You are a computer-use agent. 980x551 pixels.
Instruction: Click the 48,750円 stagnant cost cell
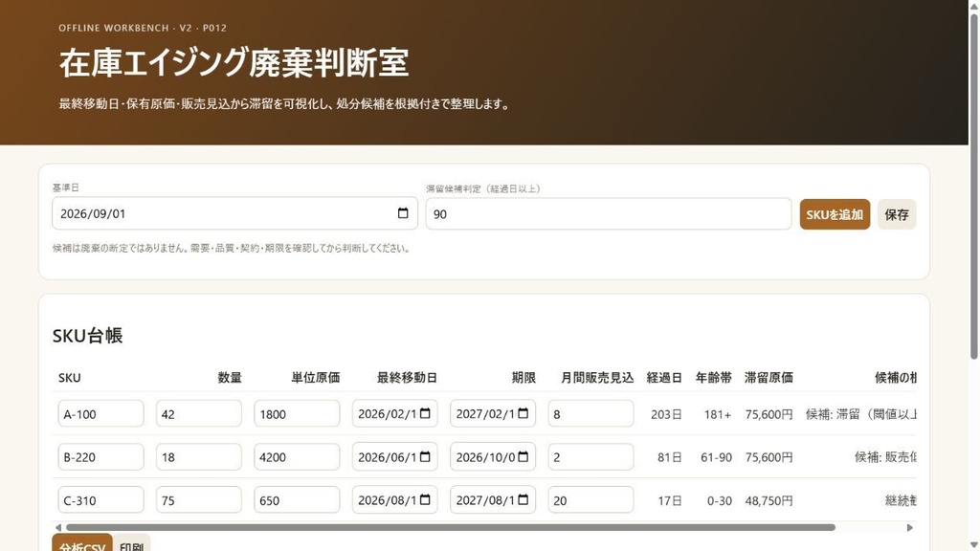(768, 500)
